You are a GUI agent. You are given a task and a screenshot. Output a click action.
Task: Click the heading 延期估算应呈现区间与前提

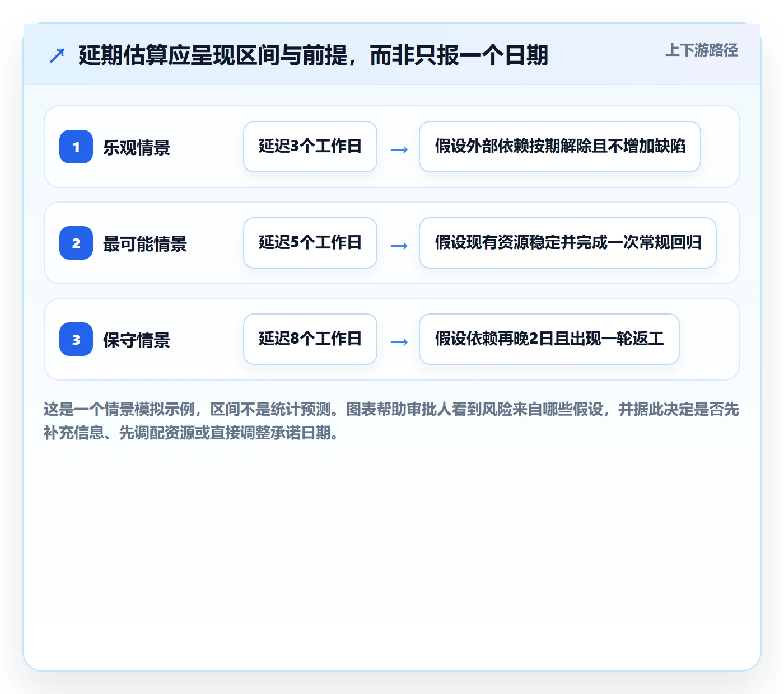tap(313, 55)
